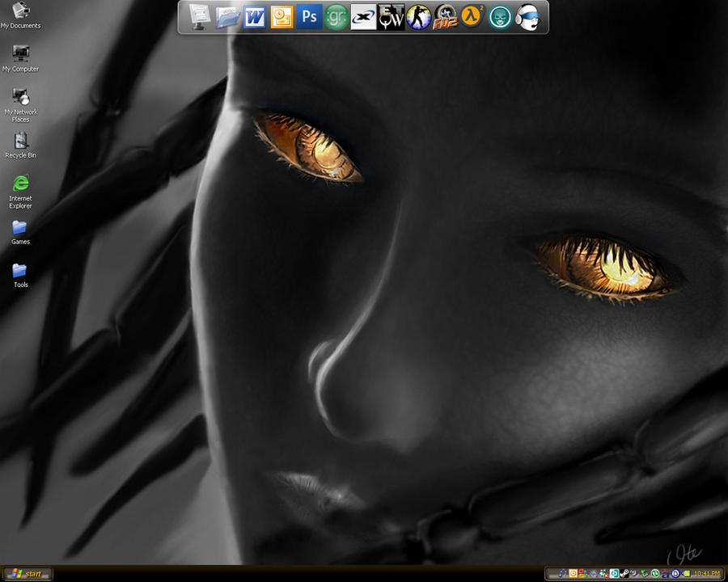Screen dimensions: 728x582
Task: Launch Microsoft Word from the dock
Action: tap(255, 18)
